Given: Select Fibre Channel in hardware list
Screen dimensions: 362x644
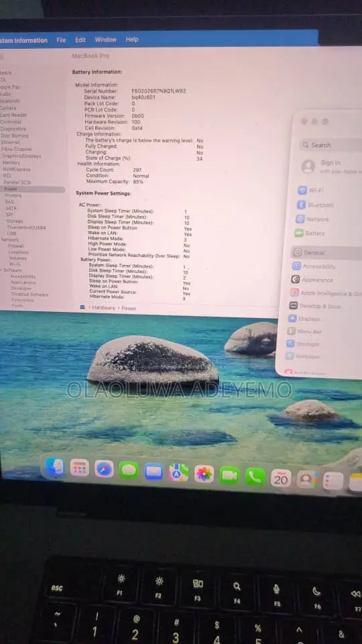Looking at the screenshot, I should click(x=16, y=149).
